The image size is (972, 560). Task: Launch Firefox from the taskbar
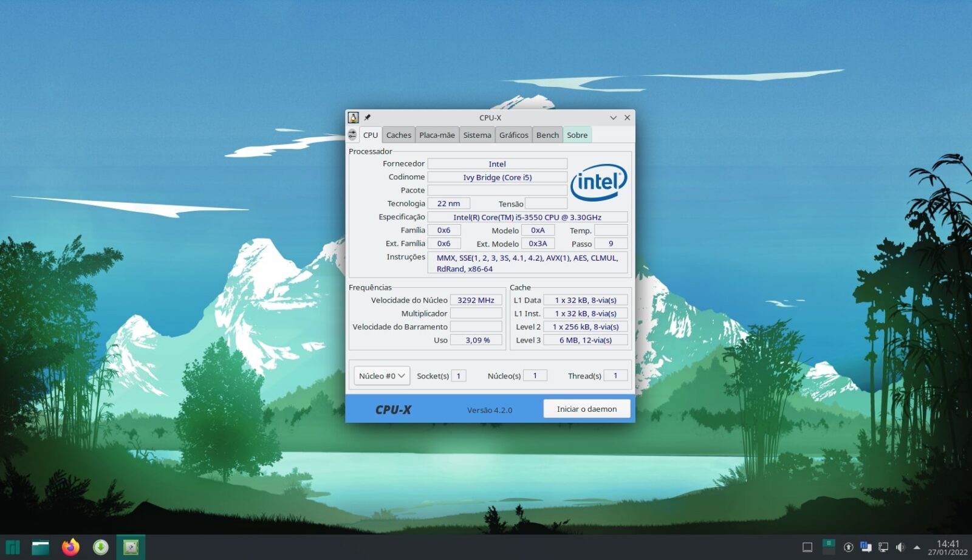click(70, 547)
